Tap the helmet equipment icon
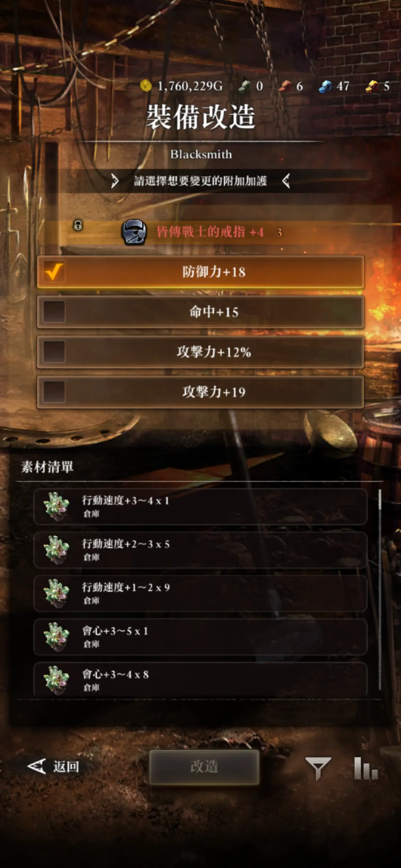The image size is (401, 868). point(134,232)
